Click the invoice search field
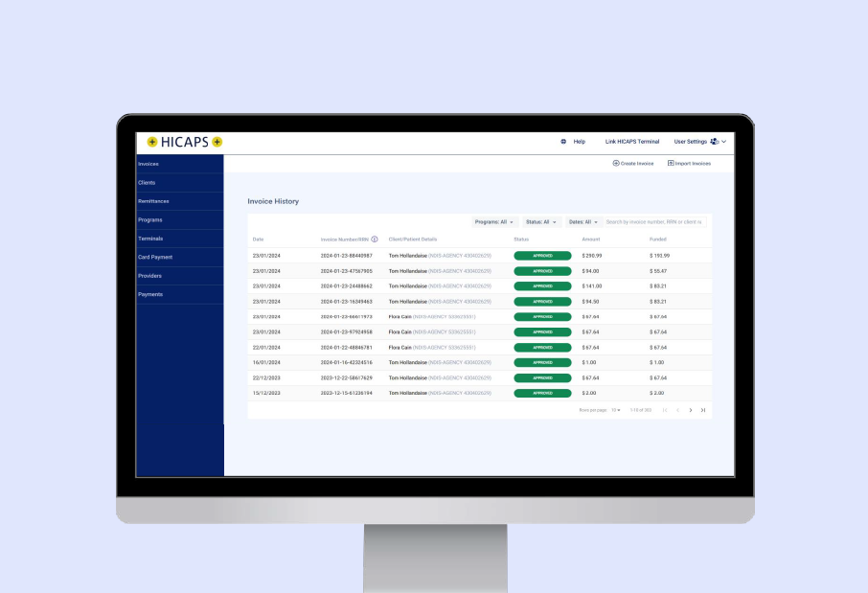The width and height of the screenshot is (868, 593). pyautogui.click(x=654, y=222)
